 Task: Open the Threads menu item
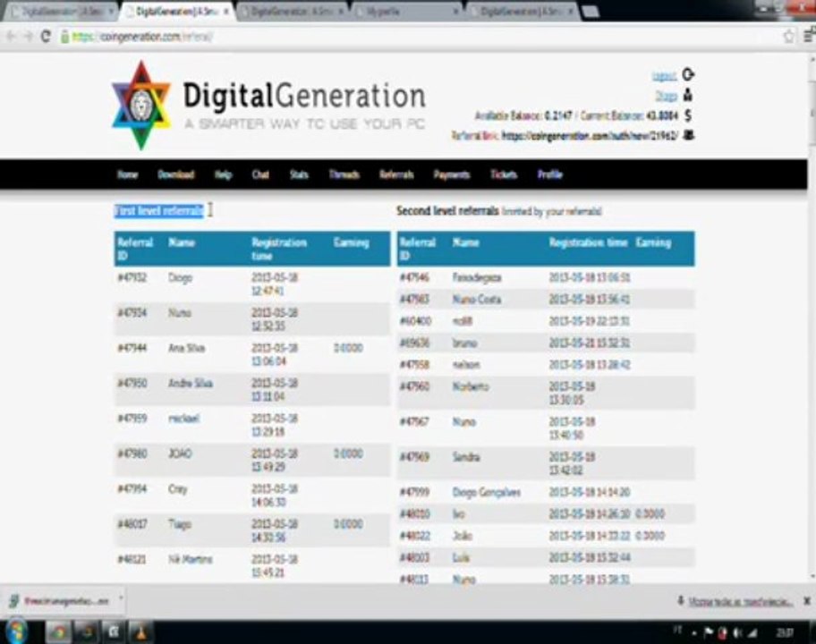click(344, 174)
